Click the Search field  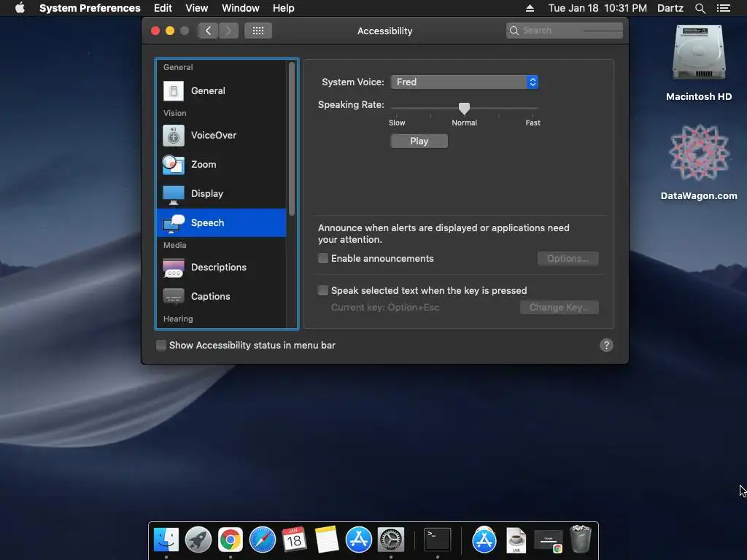pos(565,31)
